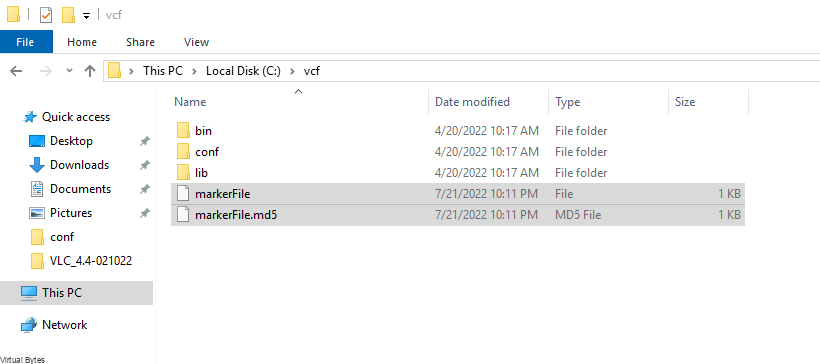820x364 pixels.
Task: Open the File menu tab
Action: coord(26,42)
